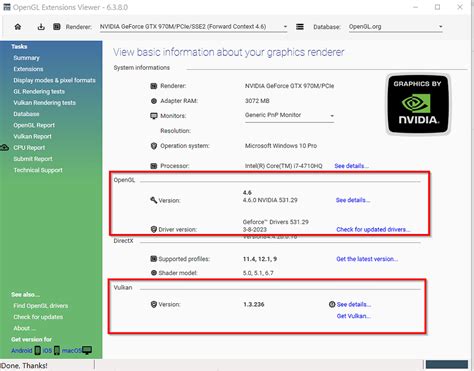The height and width of the screenshot is (371, 474).
Task: Click the iOS phone icon
Action: 57,350
